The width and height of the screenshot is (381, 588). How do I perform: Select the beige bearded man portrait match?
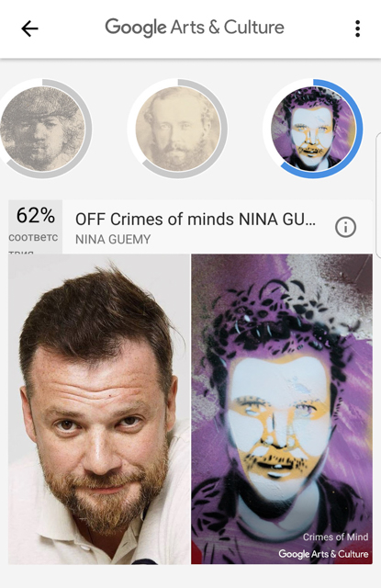pos(177,129)
